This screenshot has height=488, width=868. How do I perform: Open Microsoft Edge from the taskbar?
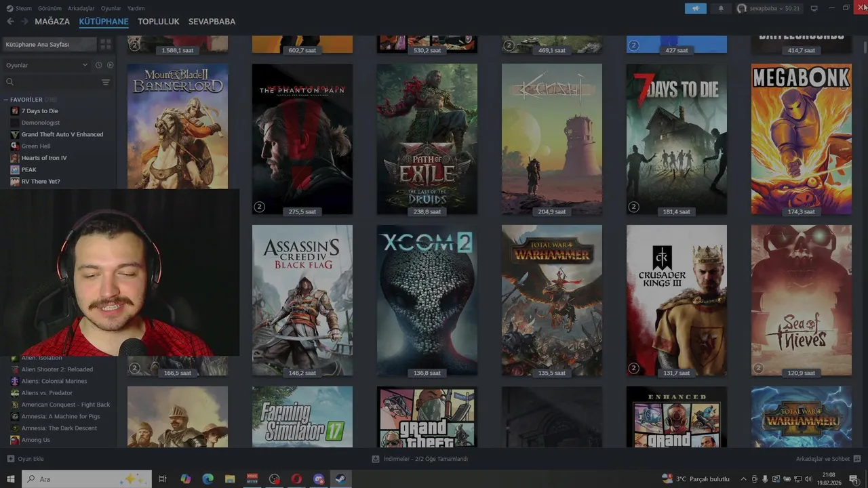tap(208, 479)
